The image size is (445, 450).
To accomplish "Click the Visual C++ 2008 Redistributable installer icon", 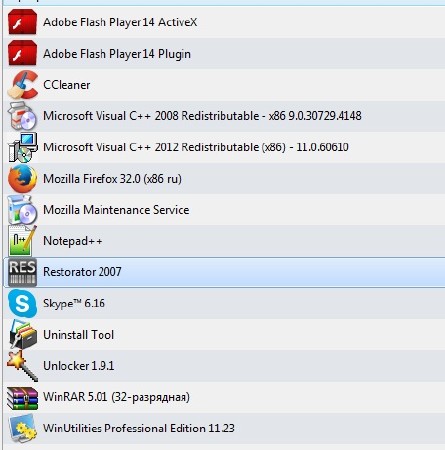I will 22,116.
